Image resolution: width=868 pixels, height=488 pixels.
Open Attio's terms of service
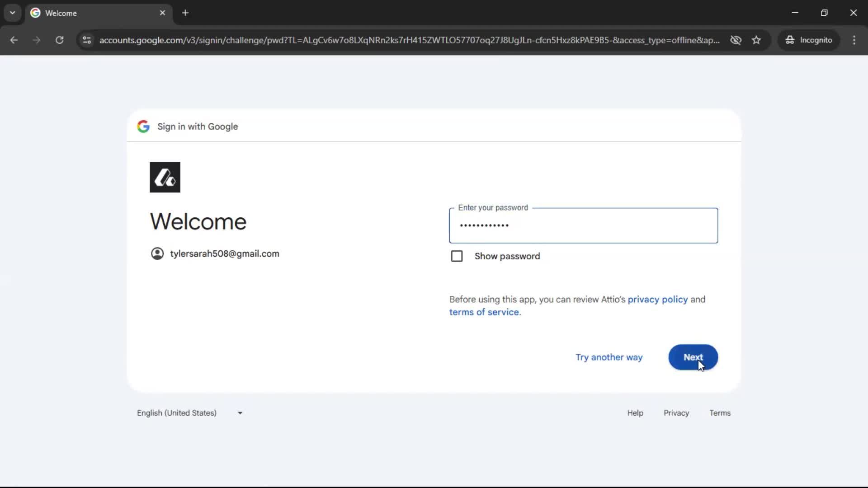[x=484, y=312]
